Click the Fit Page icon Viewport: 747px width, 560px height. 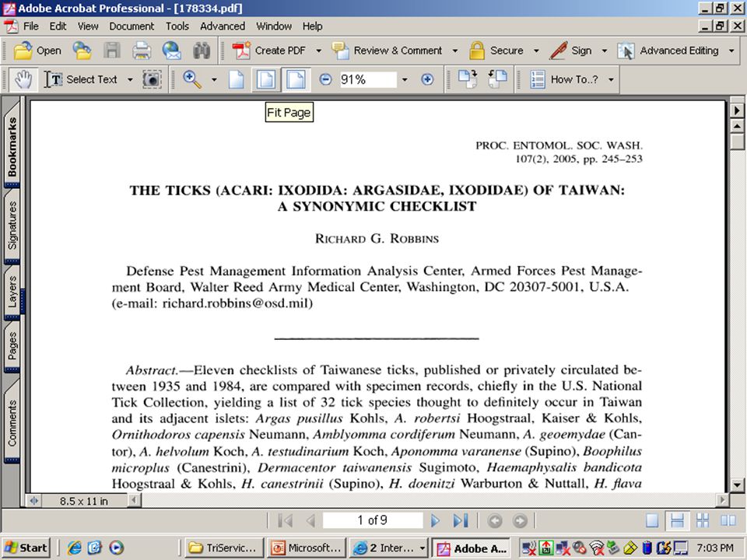pyautogui.click(x=266, y=79)
